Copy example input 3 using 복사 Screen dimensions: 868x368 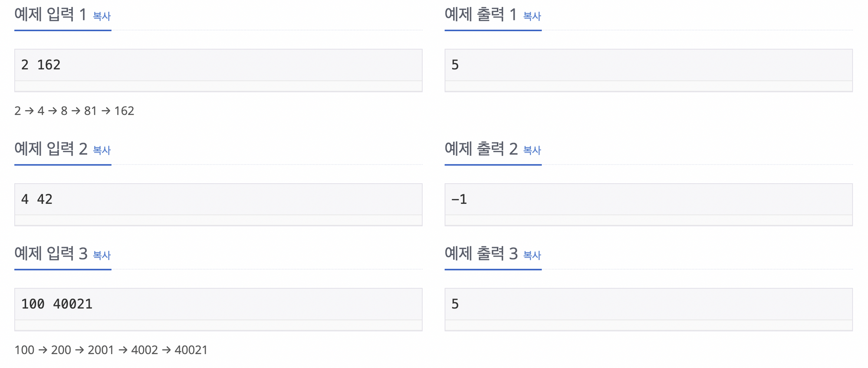click(x=102, y=255)
